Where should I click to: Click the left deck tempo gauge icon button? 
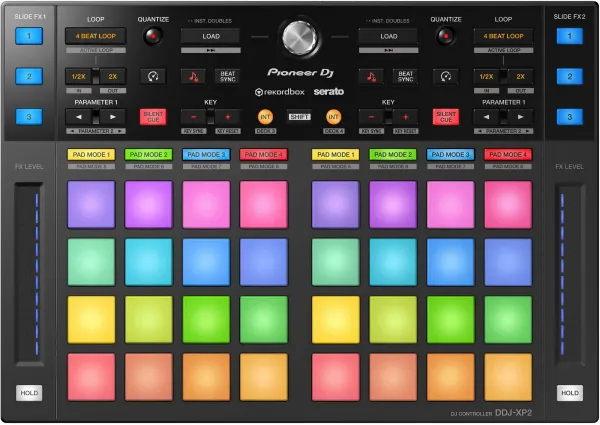[x=152, y=76]
